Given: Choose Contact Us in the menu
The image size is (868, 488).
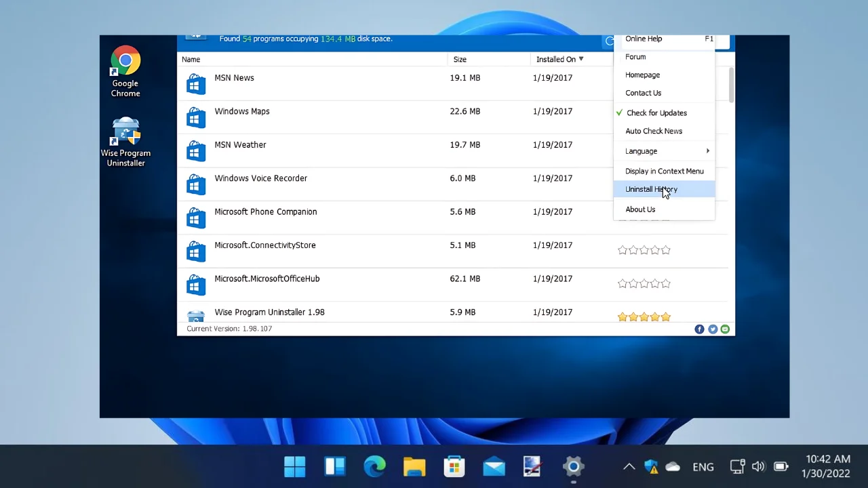Looking at the screenshot, I should point(665,93).
